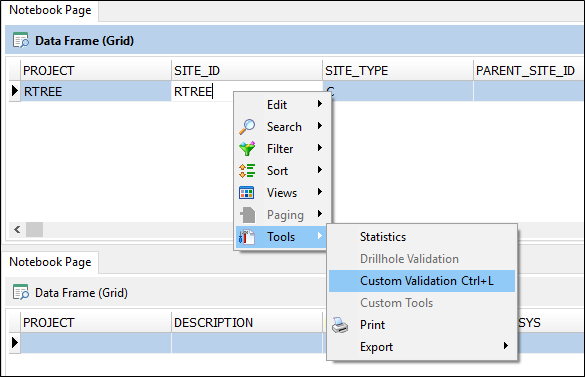Screen dimensions: 585x377
Task: Click the Paging document icon
Action: [248, 215]
